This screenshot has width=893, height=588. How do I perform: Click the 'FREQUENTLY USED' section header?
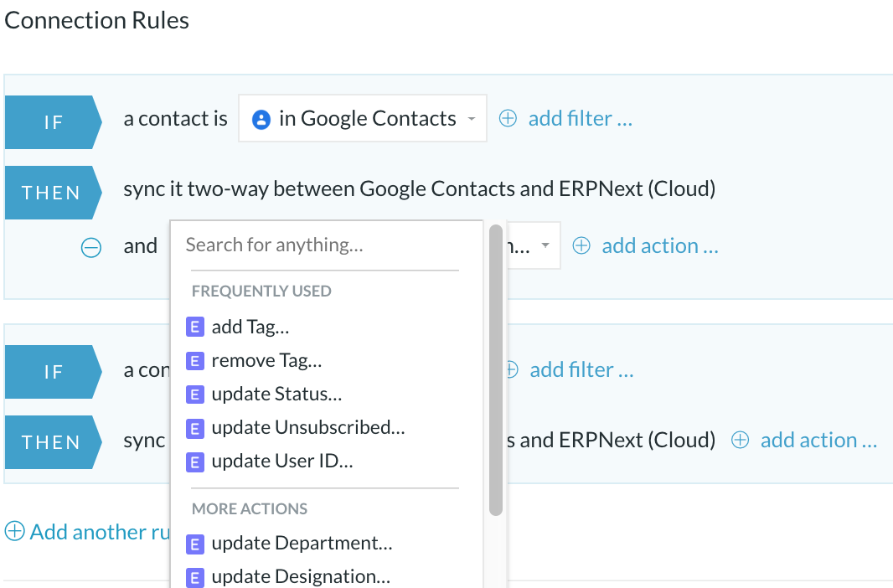pyautogui.click(x=261, y=291)
